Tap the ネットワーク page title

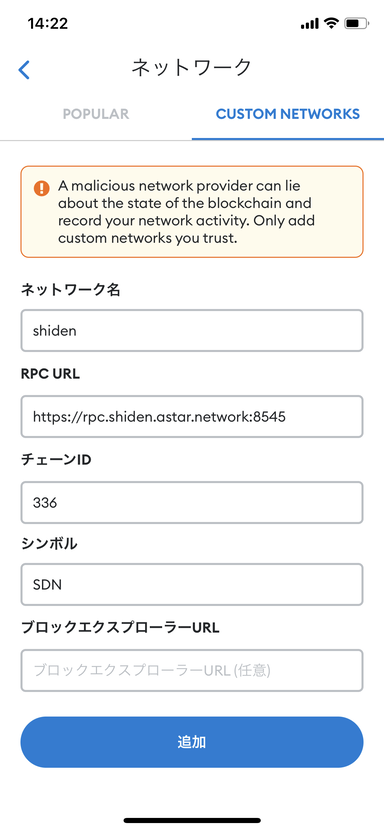[191, 68]
